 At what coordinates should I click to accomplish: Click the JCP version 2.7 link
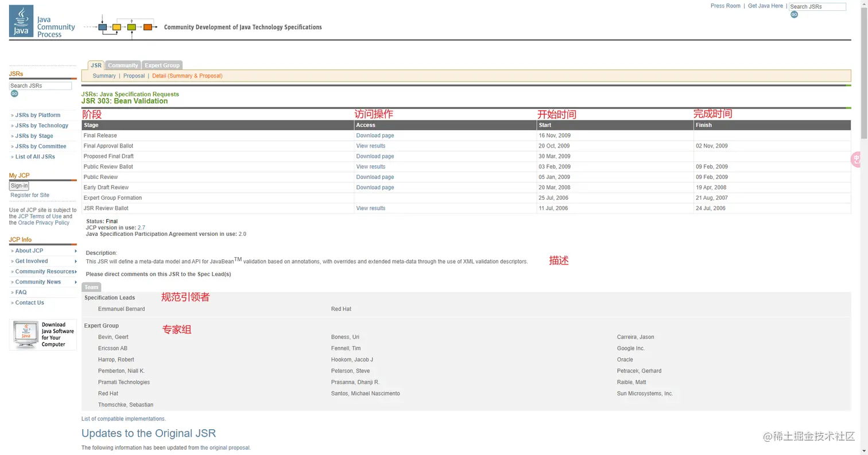click(141, 228)
